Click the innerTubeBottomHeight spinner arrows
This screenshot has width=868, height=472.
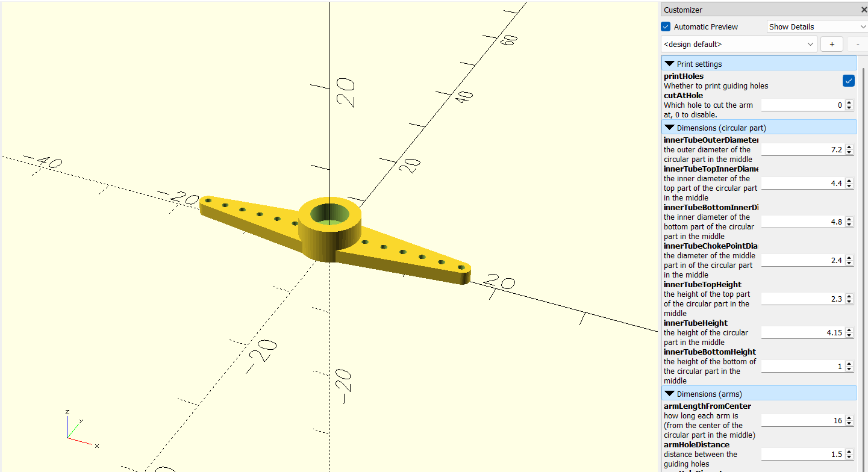point(849,366)
